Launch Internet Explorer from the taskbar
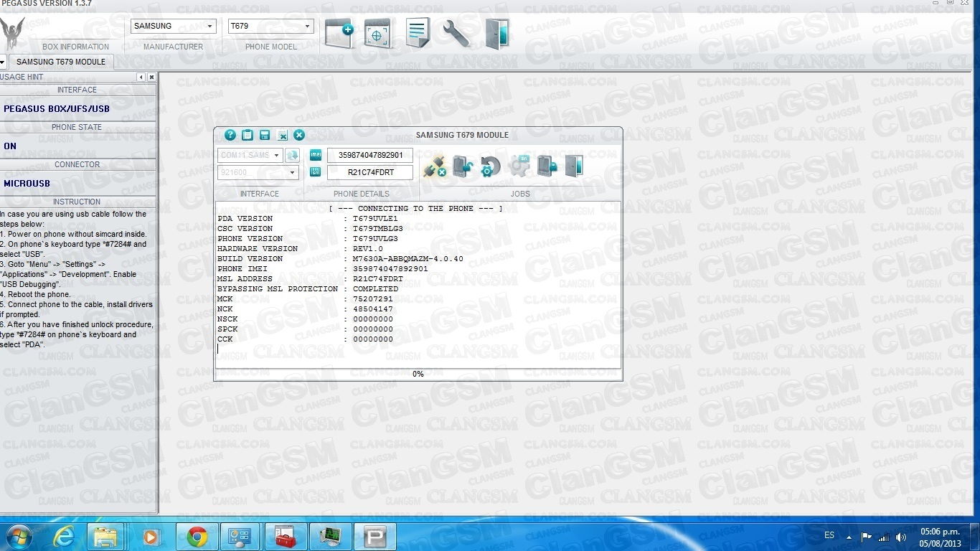 64,537
